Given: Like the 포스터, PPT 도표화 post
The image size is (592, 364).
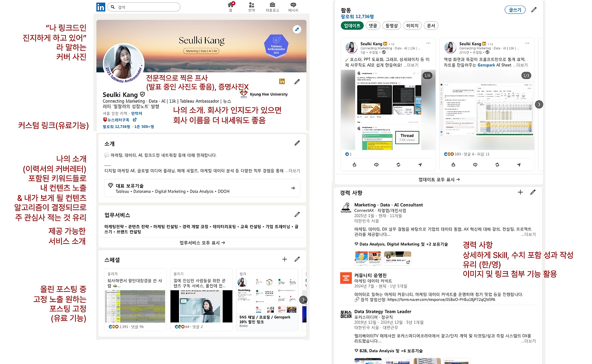Looking at the screenshot, I should (x=354, y=164).
